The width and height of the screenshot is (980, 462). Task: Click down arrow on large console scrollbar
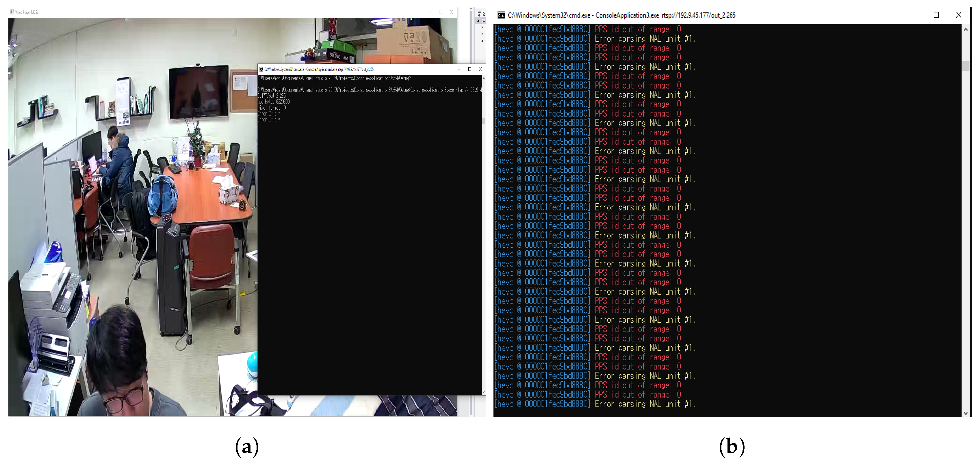coord(966,413)
